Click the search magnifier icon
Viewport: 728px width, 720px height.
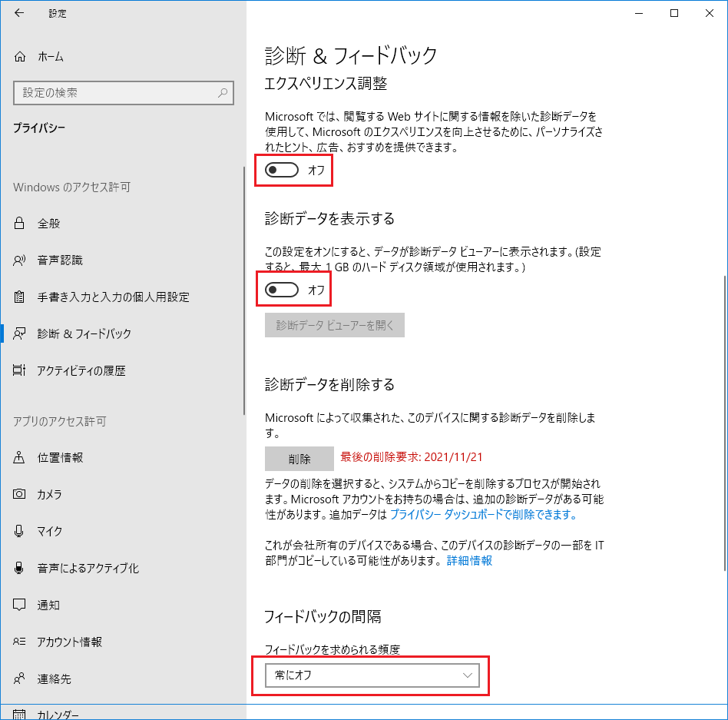pos(223,92)
